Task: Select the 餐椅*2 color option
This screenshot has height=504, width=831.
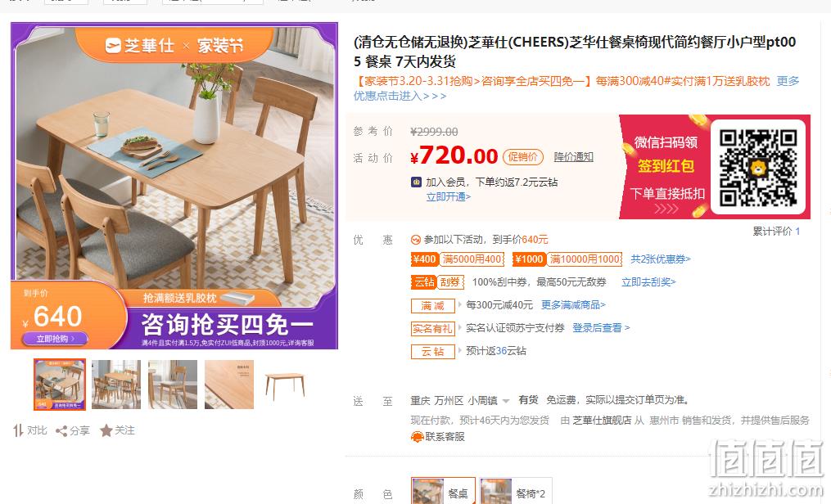Action: point(516,492)
